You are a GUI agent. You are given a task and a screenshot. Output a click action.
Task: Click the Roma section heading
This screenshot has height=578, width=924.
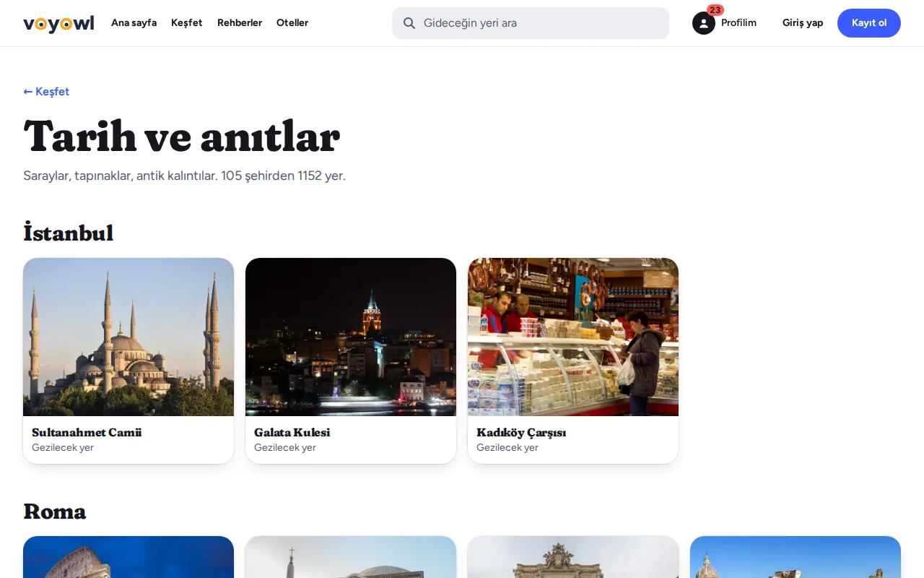tap(55, 512)
